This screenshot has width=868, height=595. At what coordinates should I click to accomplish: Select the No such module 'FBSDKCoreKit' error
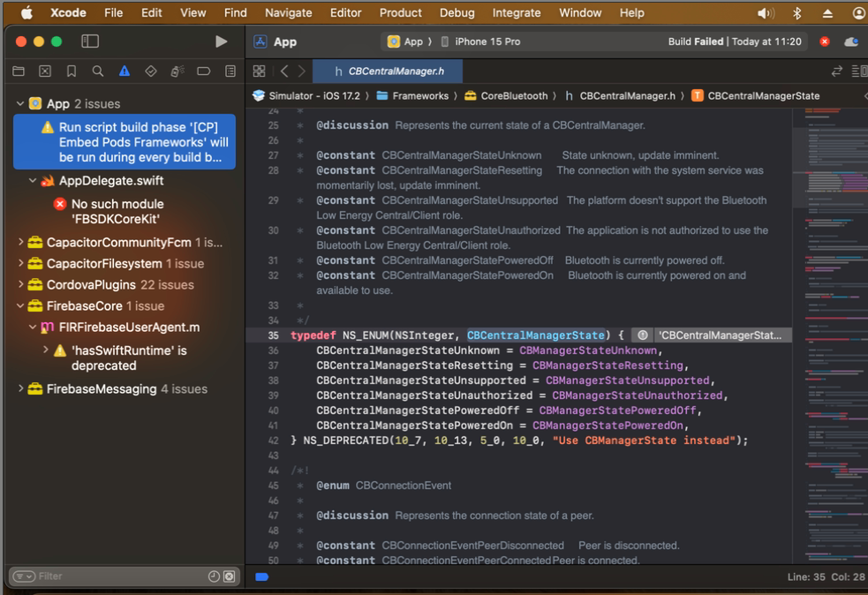tap(117, 212)
